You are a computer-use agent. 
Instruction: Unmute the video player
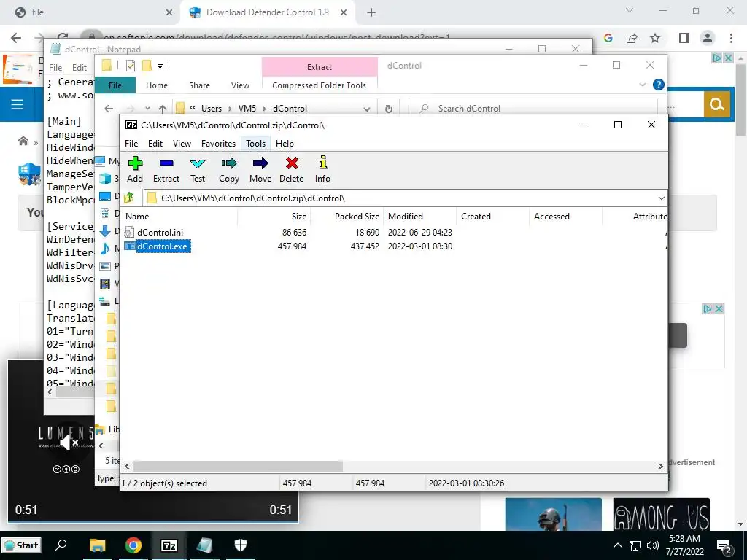point(69,443)
